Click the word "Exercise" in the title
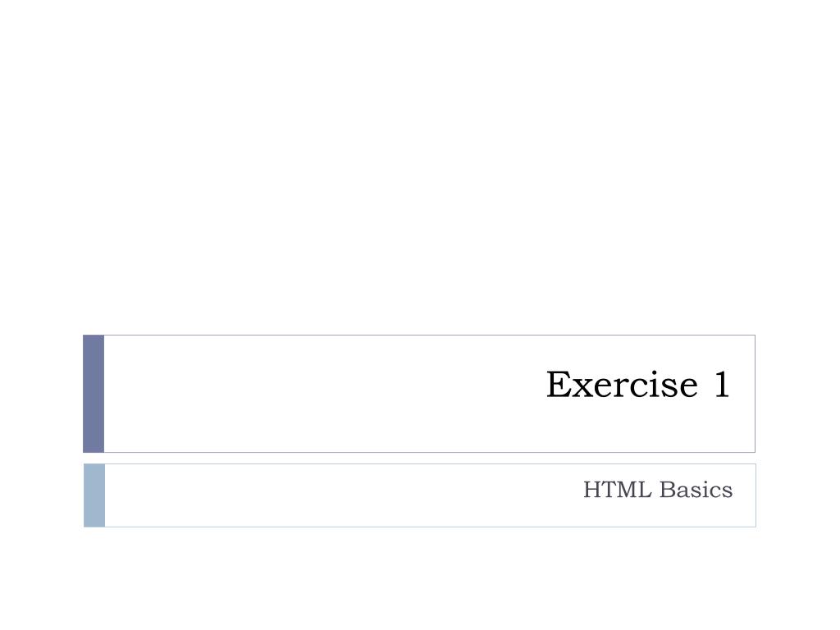This screenshot has height=630, width=840. click(622, 385)
